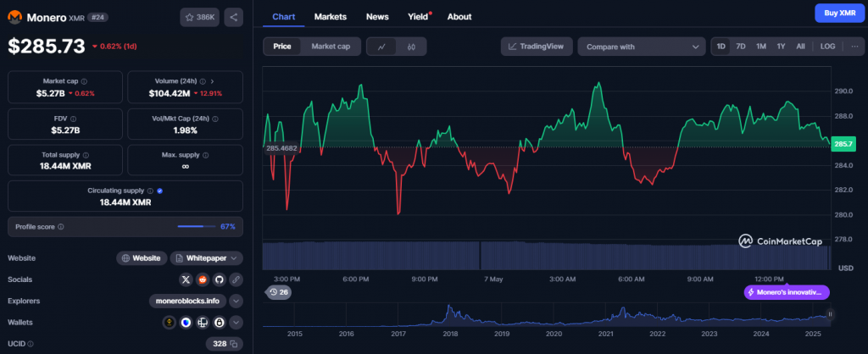Open Monero's GitHub social link

click(219, 279)
